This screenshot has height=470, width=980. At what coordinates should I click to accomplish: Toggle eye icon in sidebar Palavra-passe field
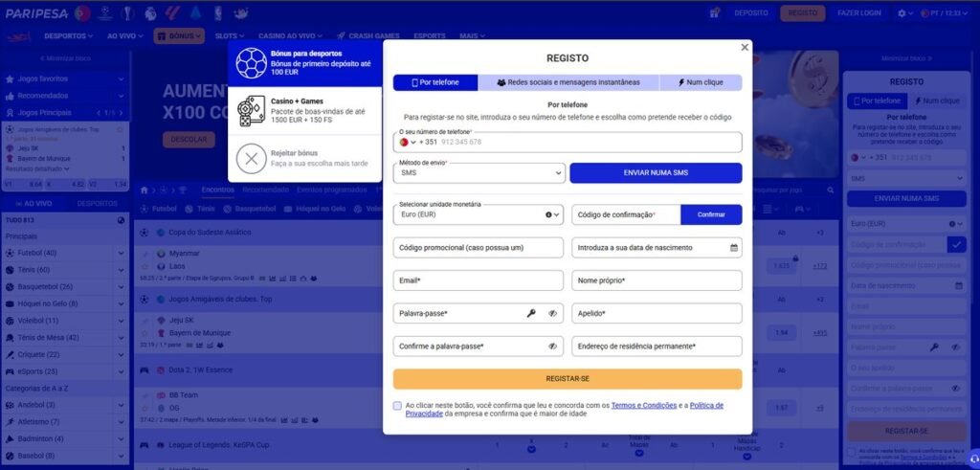[x=956, y=347]
